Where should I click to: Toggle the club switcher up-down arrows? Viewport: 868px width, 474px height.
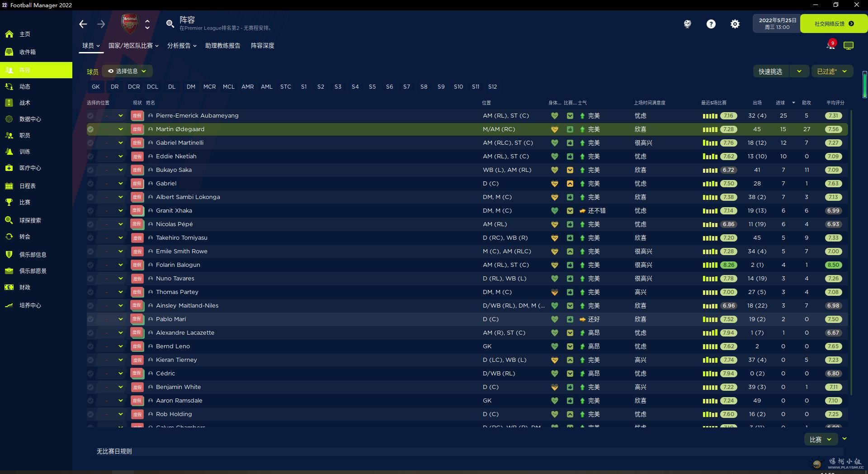click(x=147, y=24)
